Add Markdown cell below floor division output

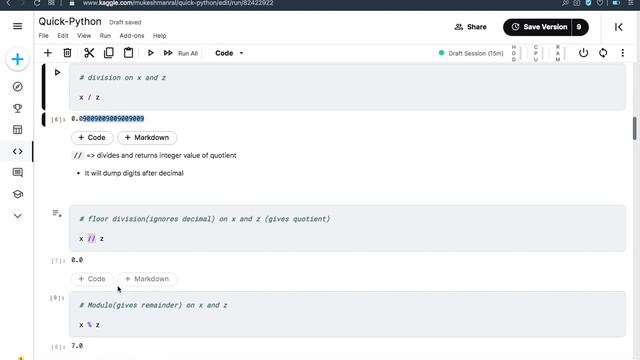point(147,279)
